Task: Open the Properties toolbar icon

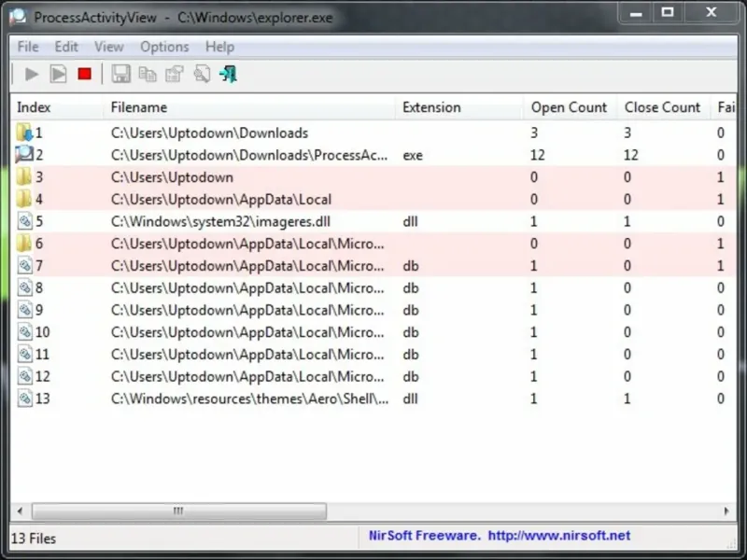Action: [175, 75]
